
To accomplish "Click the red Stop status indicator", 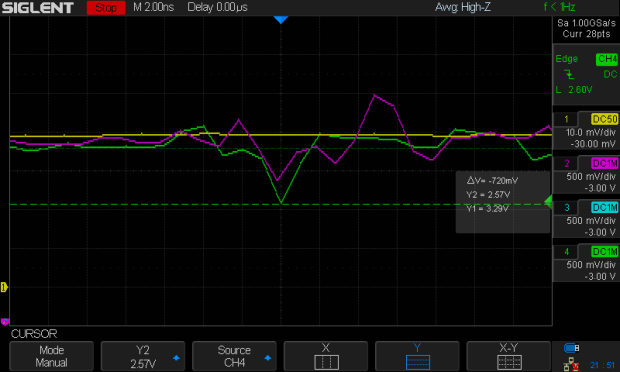I will (x=106, y=8).
